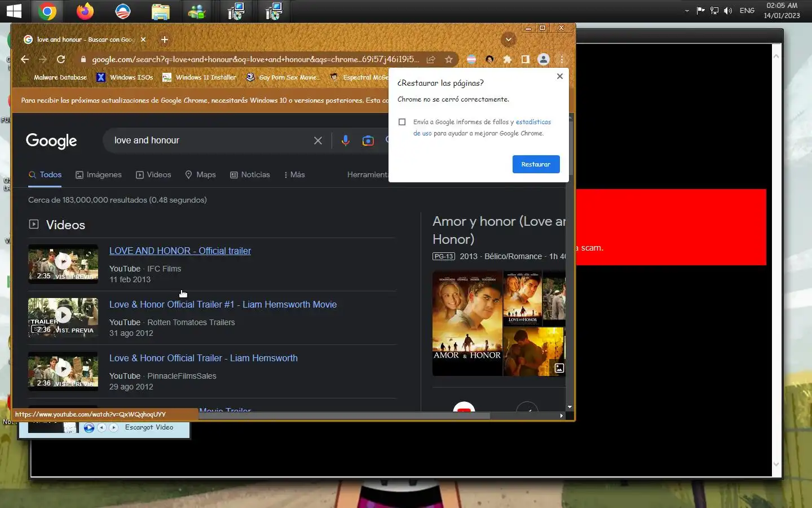Open the Amor & Honor movie poster
Screen dimensions: 812x508
point(467,323)
